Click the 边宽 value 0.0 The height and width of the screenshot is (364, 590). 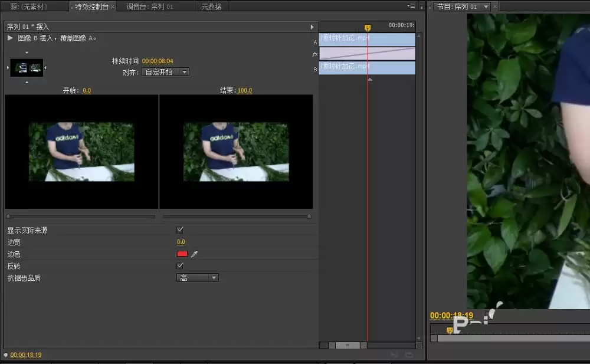[181, 242]
